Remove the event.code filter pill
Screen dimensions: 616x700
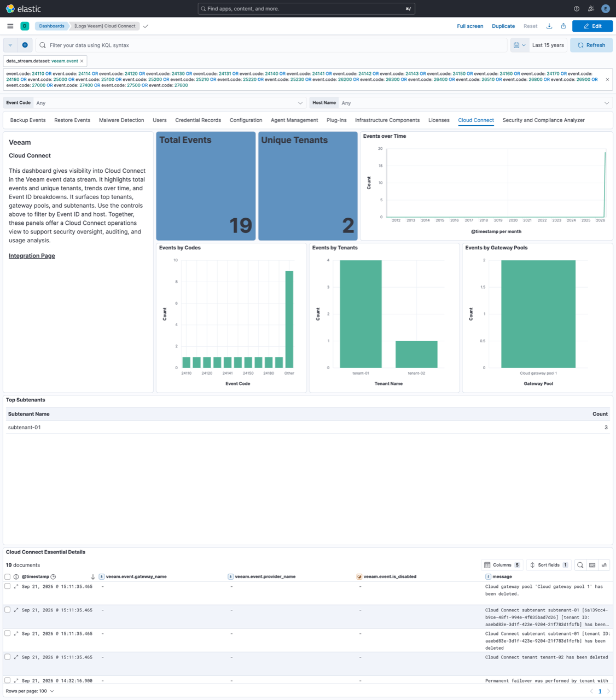(x=607, y=79)
